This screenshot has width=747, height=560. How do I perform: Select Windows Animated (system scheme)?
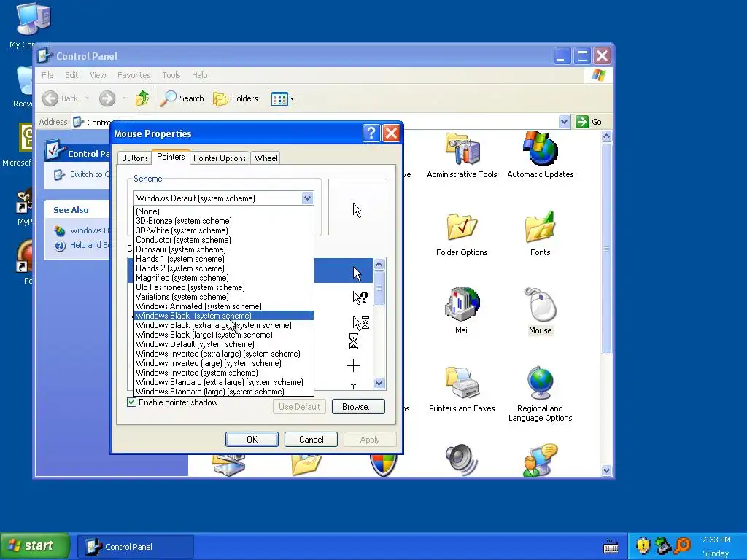[224, 306]
